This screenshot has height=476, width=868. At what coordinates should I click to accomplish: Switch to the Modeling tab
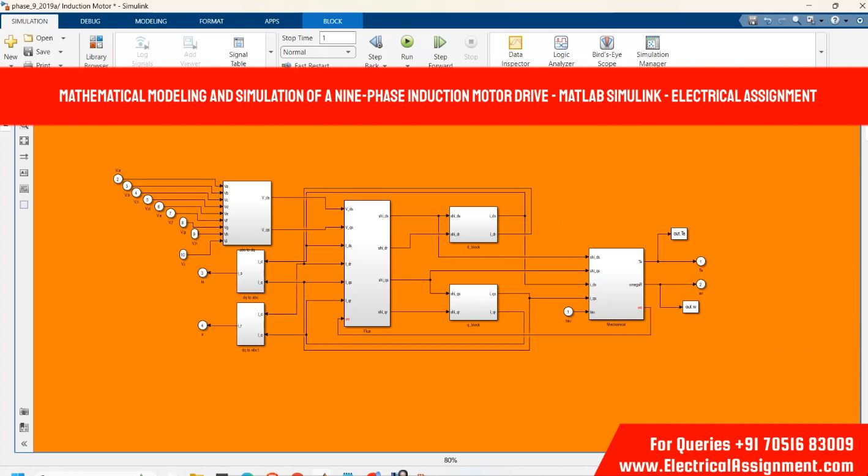(151, 21)
